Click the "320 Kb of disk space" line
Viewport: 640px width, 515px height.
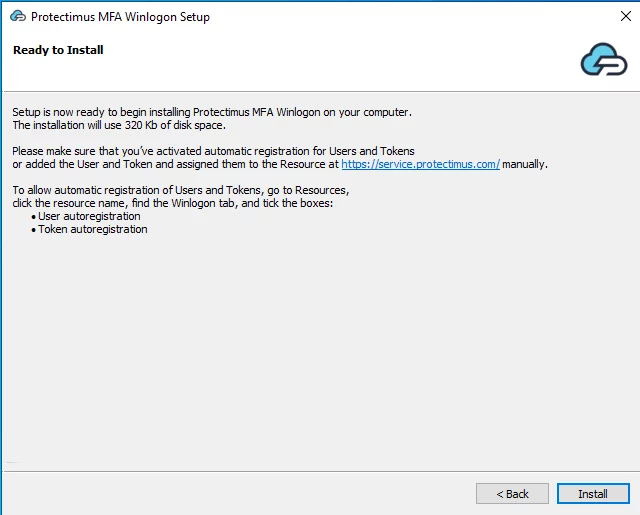pyautogui.click(x=119, y=125)
